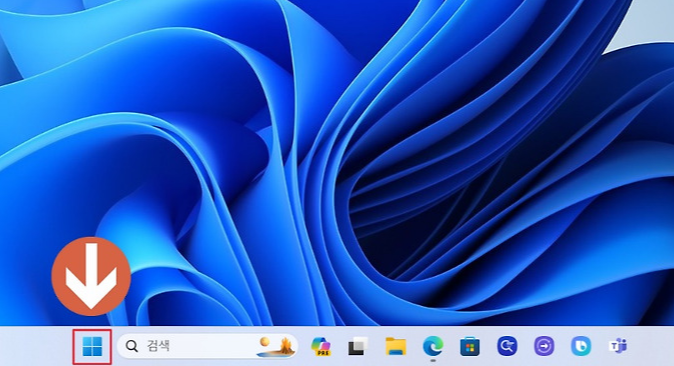This screenshot has height=366, width=674.
Task: Launch the dark blue magnifier search app
Action: 507,346
